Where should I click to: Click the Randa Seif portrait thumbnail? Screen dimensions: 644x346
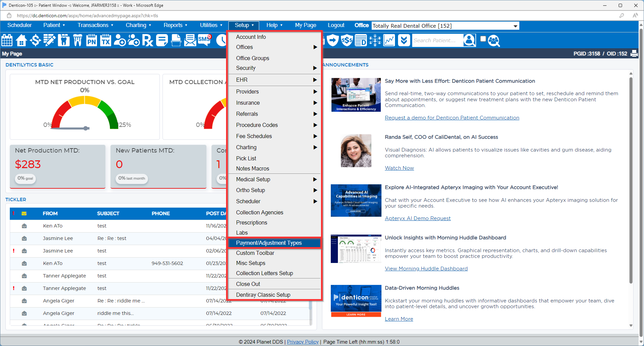(x=356, y=151)
